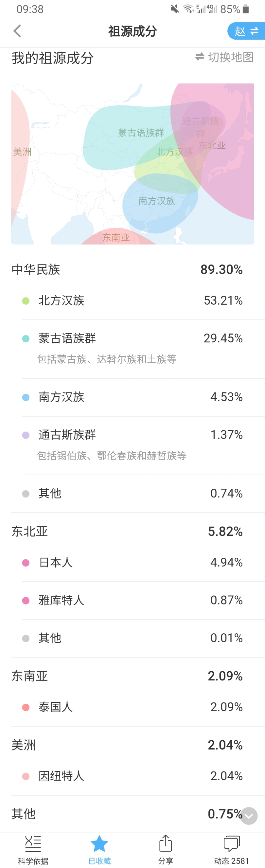Tap the 雅库特人 magenta dot icon
Viewport: 265px width, 868px height.
point(26,601)
